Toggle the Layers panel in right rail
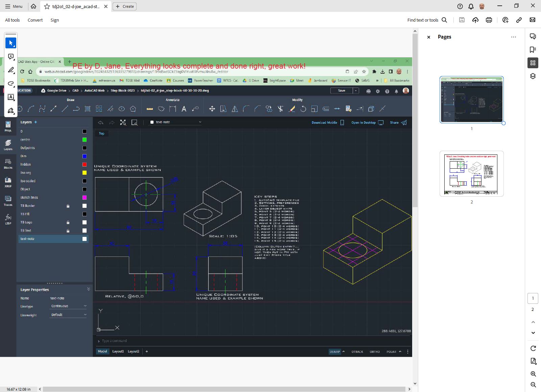The image size is (541, 392). pyautogui.click(x=533, y=76)
